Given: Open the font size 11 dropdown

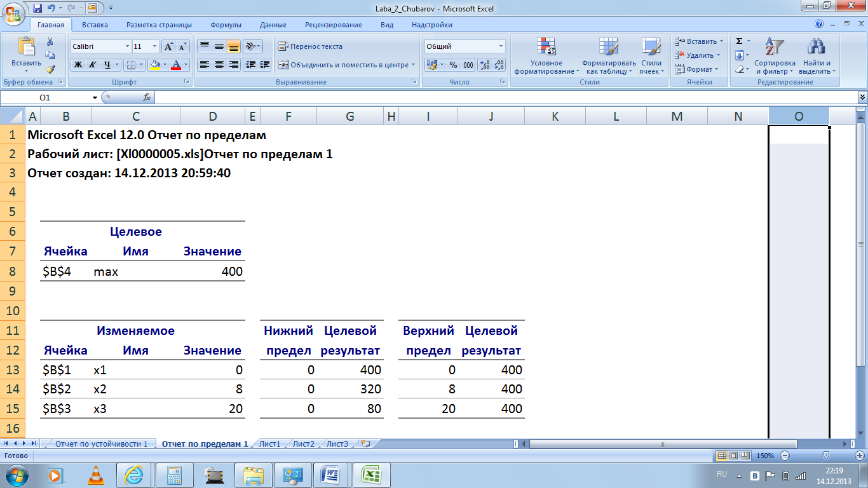Looking at the screenshot, I should coord(155,46).
